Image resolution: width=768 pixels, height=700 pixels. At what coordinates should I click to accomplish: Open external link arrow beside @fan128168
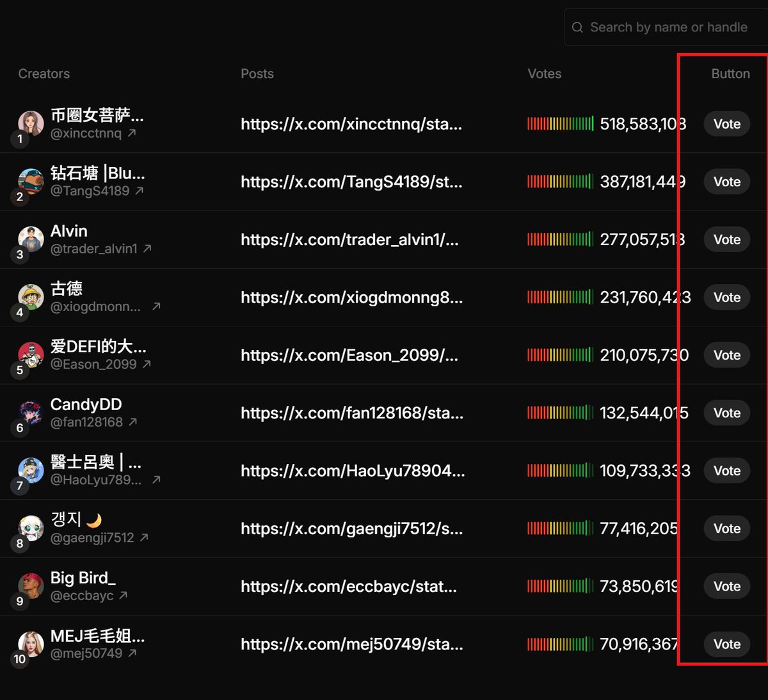pos(133,422)
